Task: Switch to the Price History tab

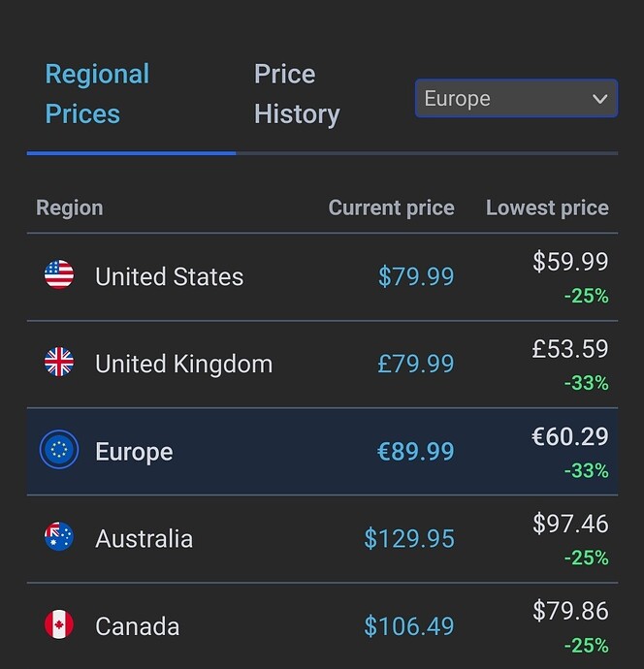Action: (297, 94)
